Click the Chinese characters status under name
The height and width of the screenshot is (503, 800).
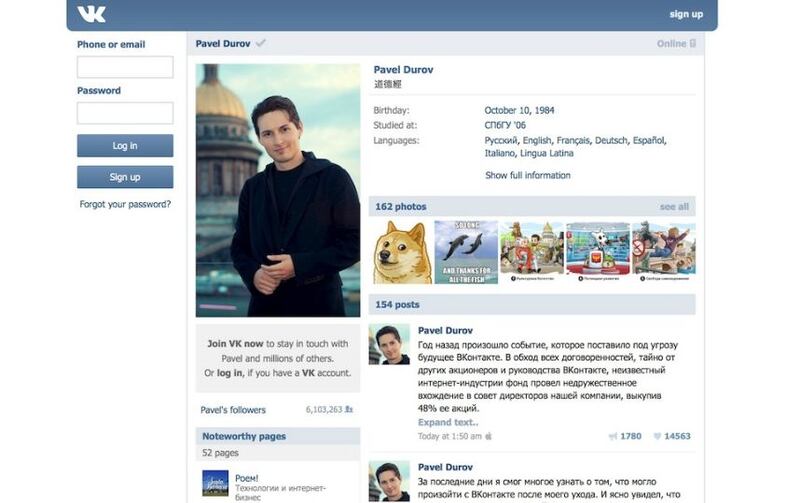388,84
